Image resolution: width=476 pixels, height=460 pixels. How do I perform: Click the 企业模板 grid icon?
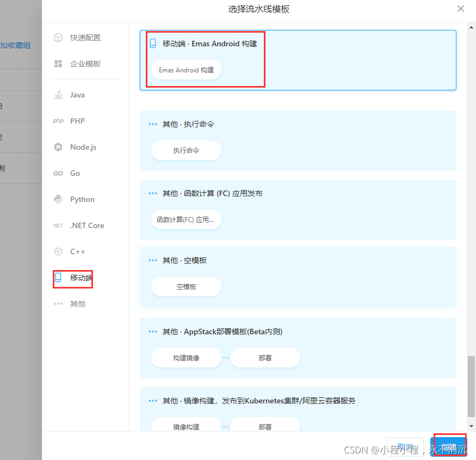click(58, 64)
